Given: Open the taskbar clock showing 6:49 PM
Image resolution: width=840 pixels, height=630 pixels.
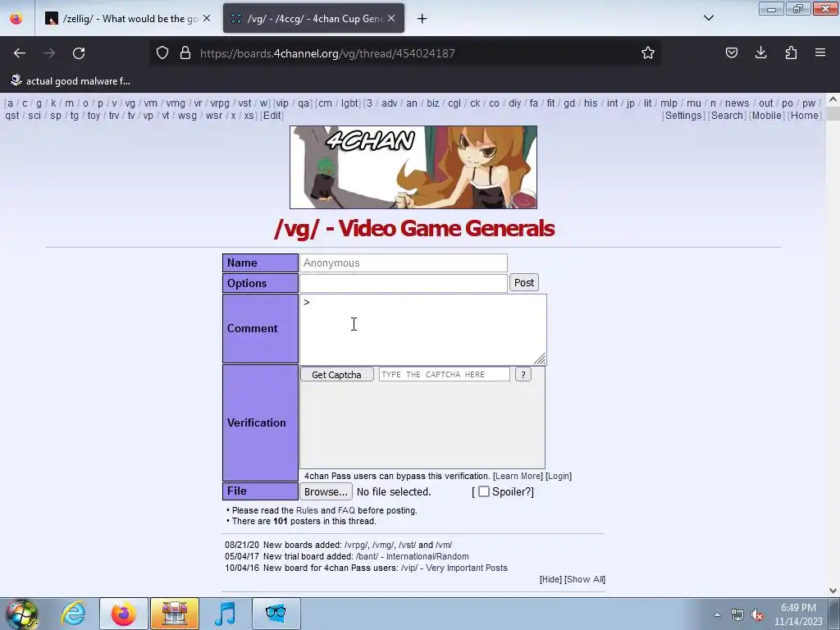Looking at the screenshot, I should pyautogui.click(x=798, y=614).
